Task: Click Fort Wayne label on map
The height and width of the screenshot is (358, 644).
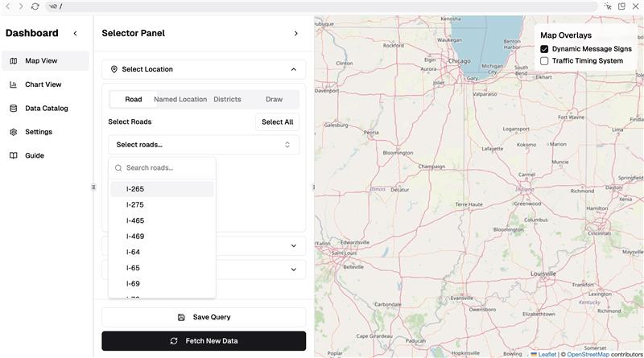Action: [571, 117]
